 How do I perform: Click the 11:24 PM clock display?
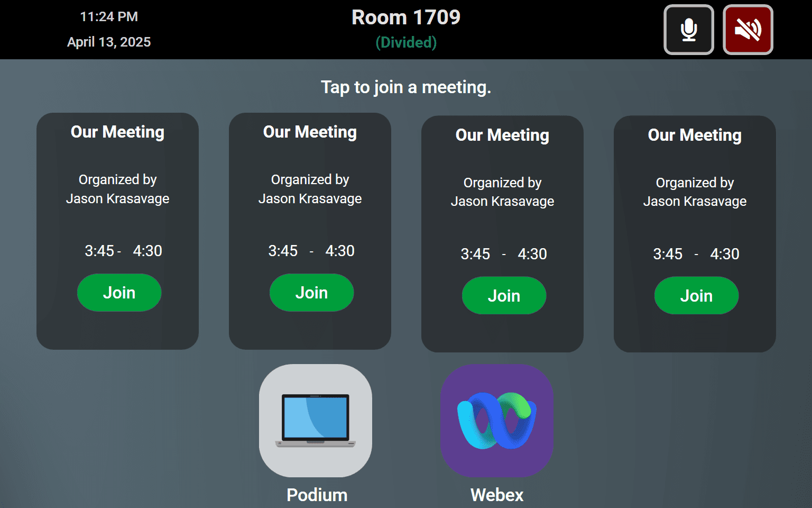[x=109, y=17]
